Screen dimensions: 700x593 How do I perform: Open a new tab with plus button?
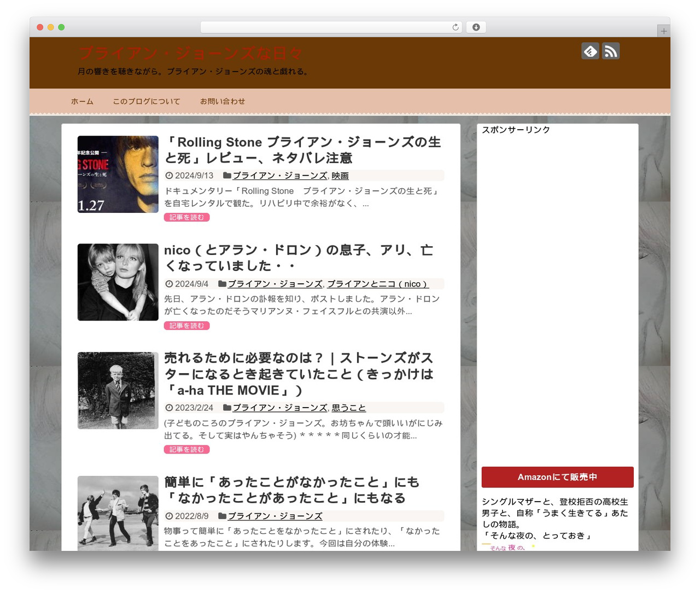[663, 31]
